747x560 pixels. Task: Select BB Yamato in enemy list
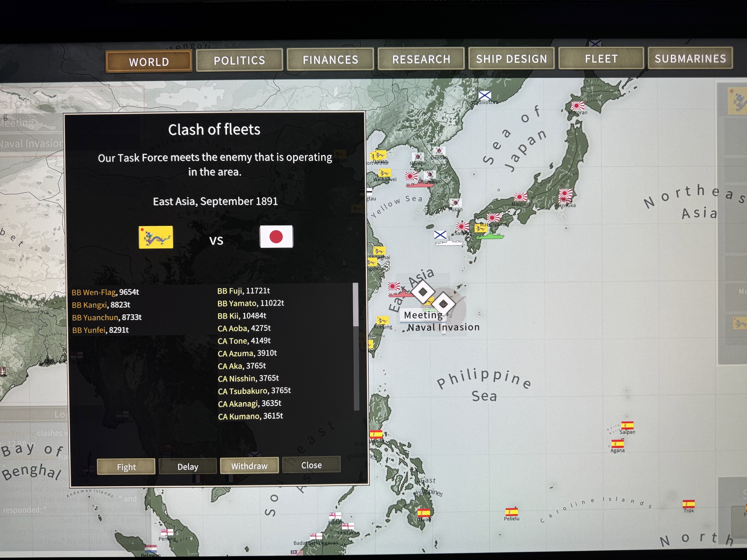(251, 303)
